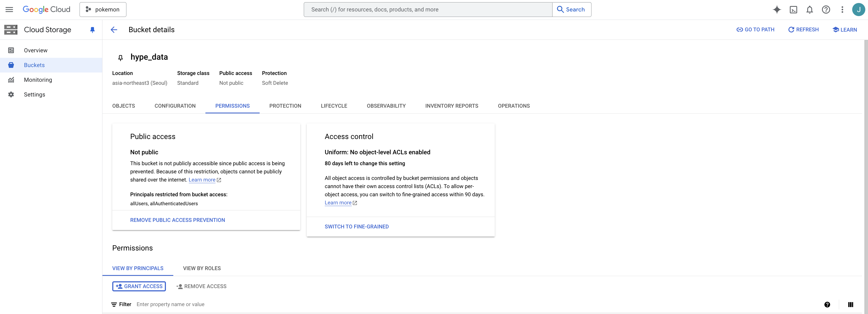The image size is (868, 314).
Task: Click the back arrow beside Bucket details
Action: click(x=114, y=30)
